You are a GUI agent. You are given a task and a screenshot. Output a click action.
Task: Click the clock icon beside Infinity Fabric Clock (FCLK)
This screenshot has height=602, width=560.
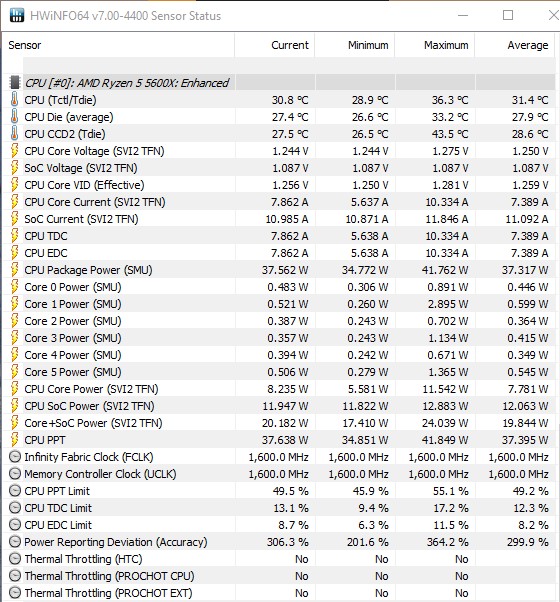[x=15, y=456]
